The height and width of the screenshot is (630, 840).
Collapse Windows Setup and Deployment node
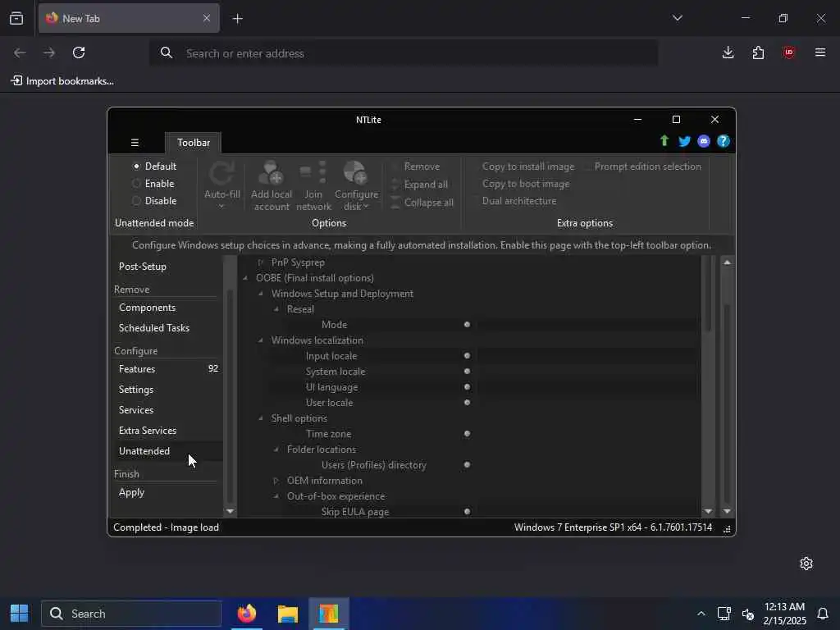point(260,294)
